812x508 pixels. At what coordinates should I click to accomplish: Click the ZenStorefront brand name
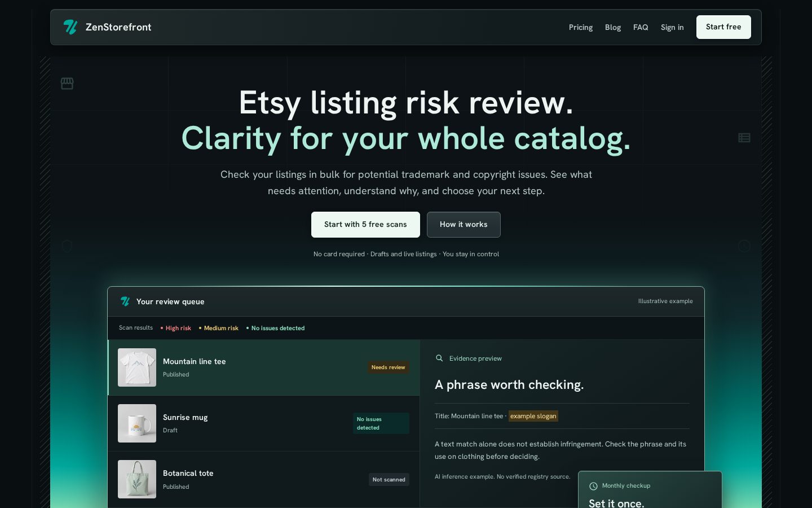118,27
